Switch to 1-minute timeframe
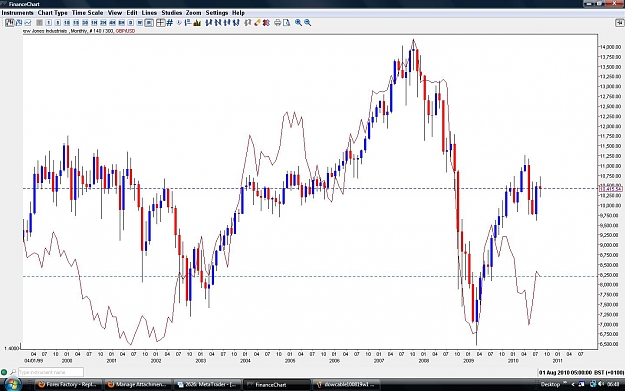This screenshot has height=391, width=625. pos(49,23)
